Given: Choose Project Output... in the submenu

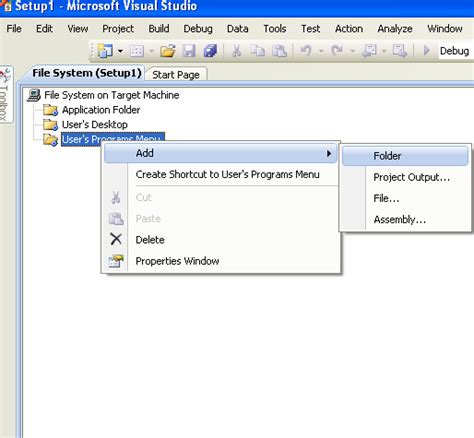Looking at the screenshot, I should [405, 177].
